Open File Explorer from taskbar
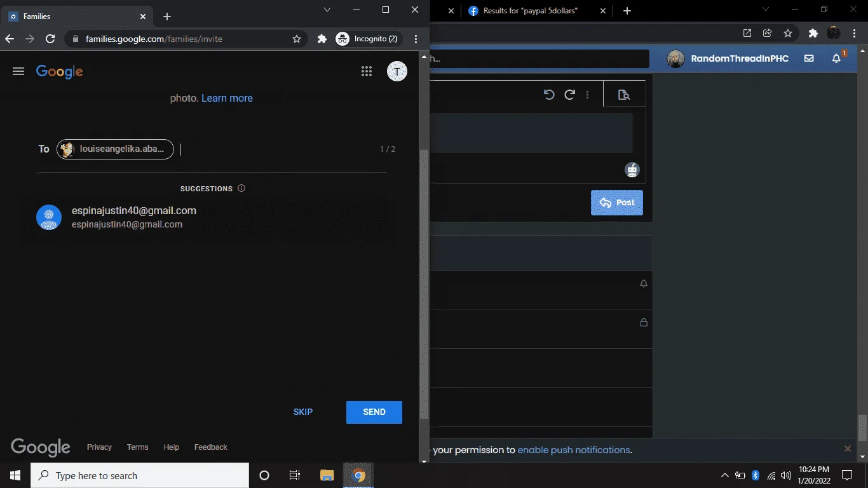Viewport: 868px width, 488px height. (x=327, y=475)
